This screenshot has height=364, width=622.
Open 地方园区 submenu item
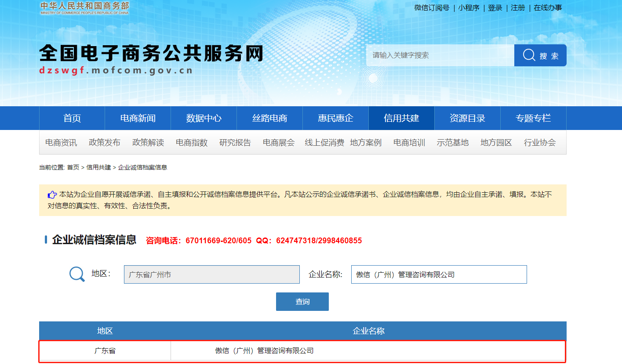[x=496, y=143]
